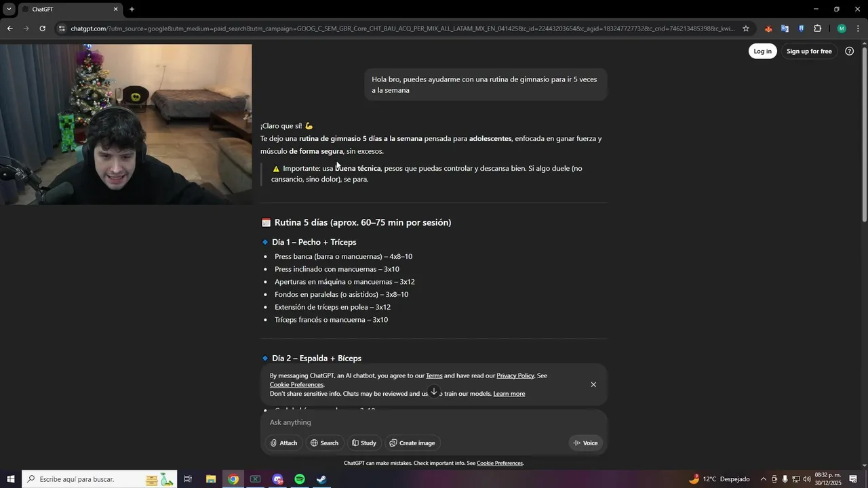View site information icon in address bar

[x=62, y=28]
